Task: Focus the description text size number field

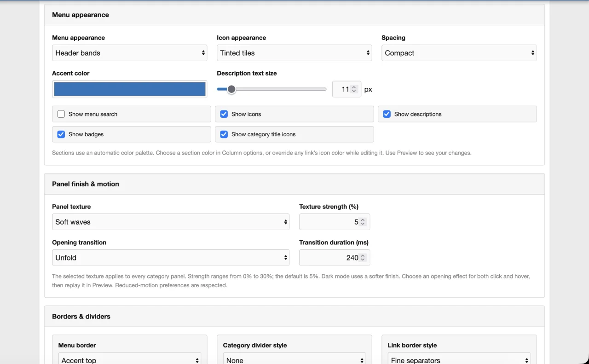Action: coord(346,89)
